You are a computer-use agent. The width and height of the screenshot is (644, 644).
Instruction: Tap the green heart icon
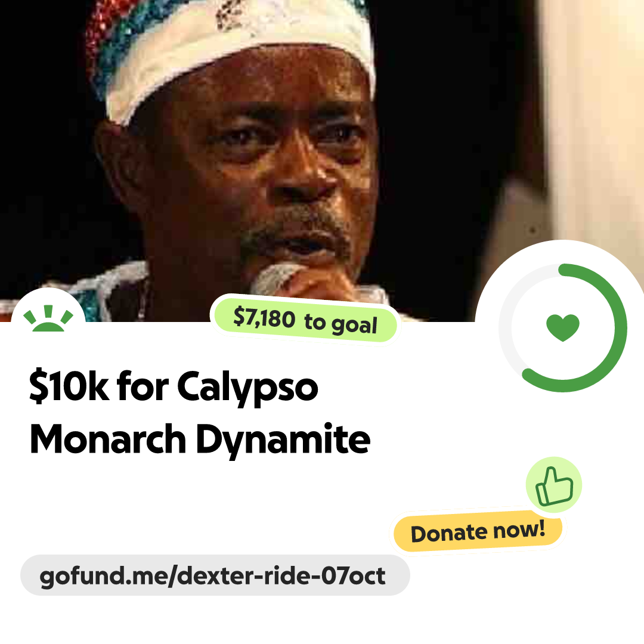[563, 327]
